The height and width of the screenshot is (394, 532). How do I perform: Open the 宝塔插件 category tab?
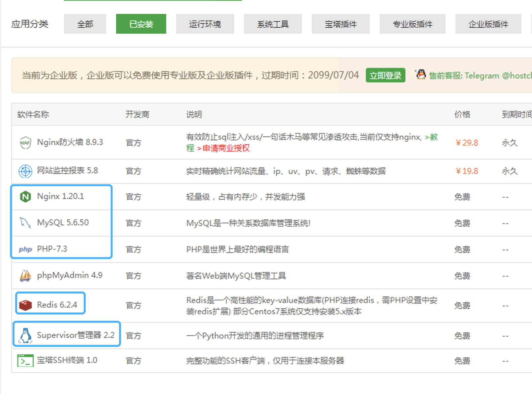click(x=341, y=24)
